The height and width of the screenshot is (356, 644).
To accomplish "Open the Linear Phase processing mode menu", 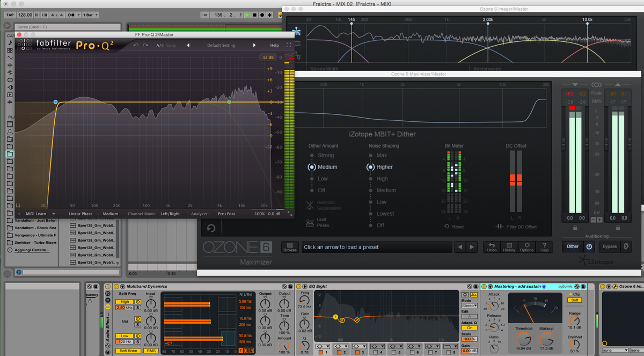I will click(80, 214).
